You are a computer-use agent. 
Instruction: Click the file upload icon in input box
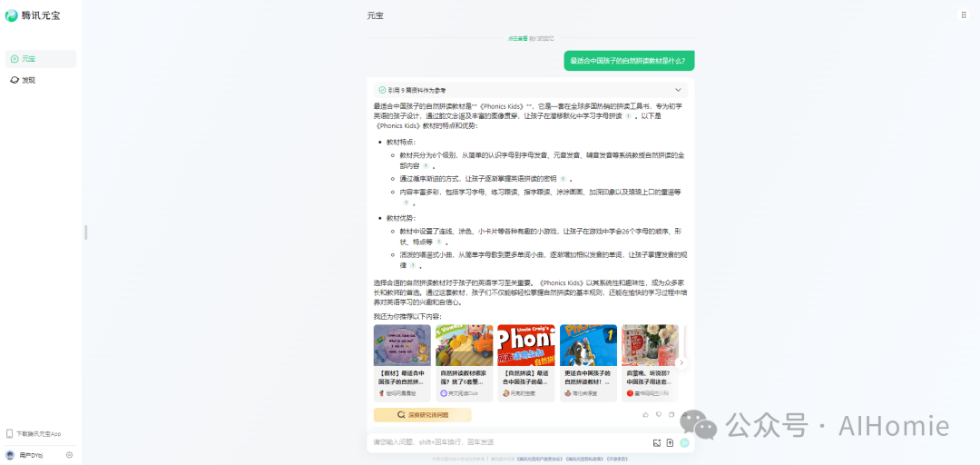(x=670, y=443)
